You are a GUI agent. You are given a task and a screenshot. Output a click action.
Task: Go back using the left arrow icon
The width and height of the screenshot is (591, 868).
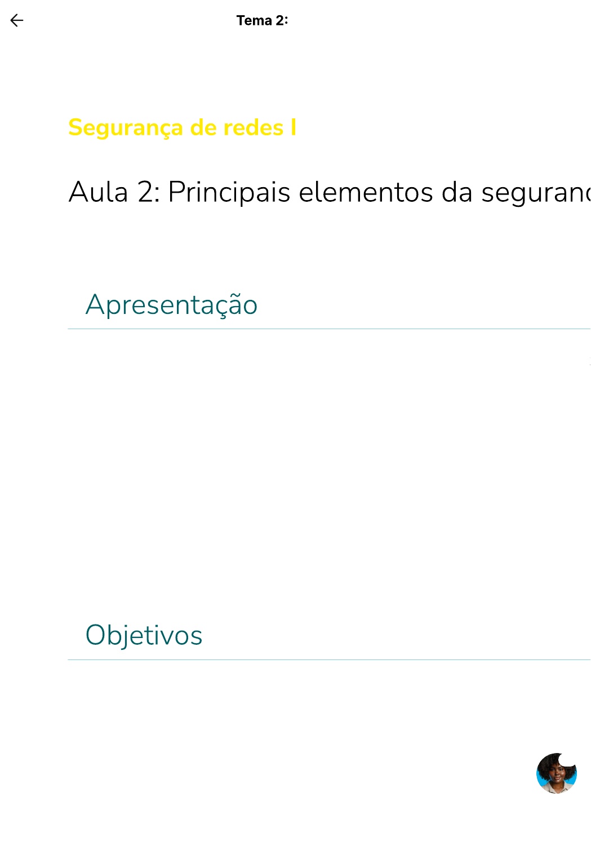click(x=17, y=21)
